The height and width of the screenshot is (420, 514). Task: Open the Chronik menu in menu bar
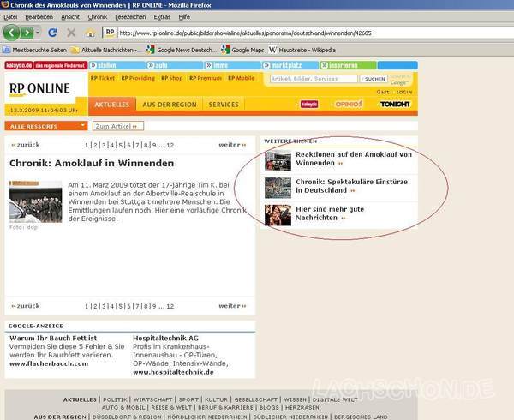point(97,16)
